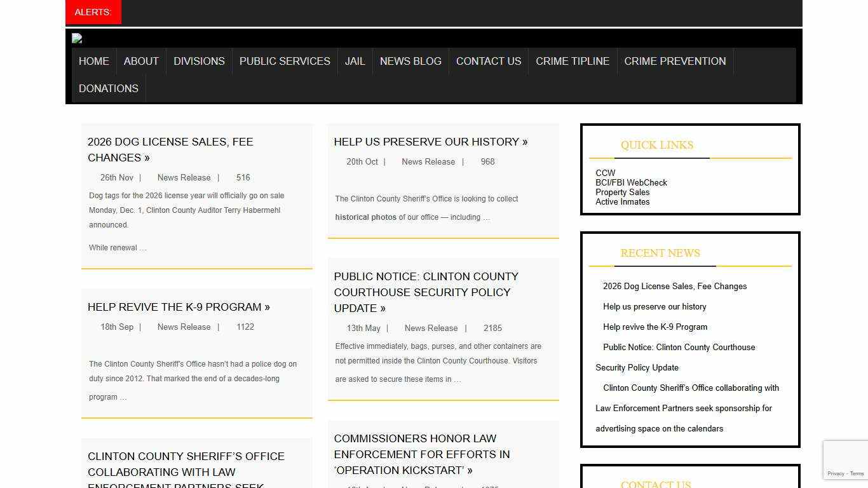
Task: Click the ALERTS banner
Action: pos(93,11)
